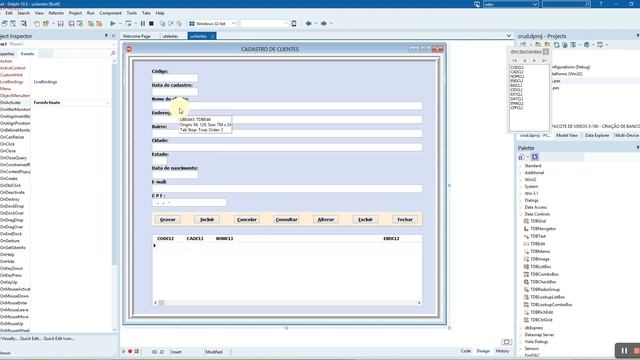The width and height of the screenshot is (640, 360).
Task: Click red macro record icon in status bar
Action: point(130,351)
